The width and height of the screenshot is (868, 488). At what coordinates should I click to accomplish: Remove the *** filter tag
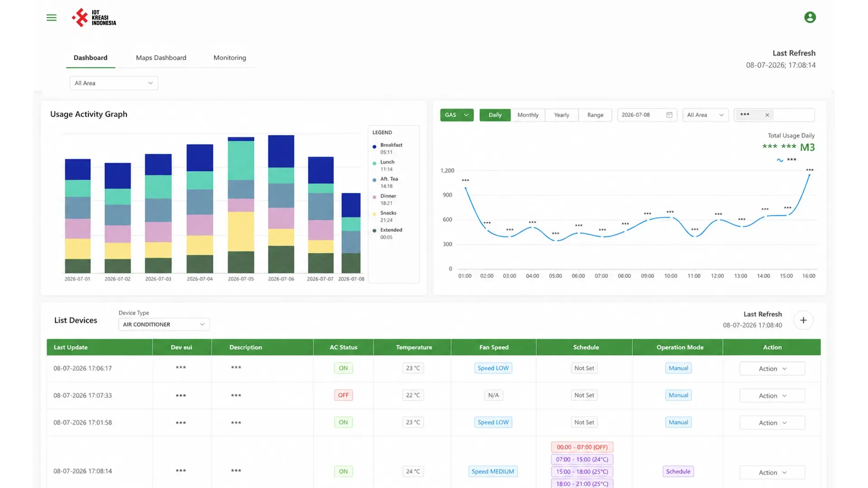pyautogui.click(x=767, y=115)
